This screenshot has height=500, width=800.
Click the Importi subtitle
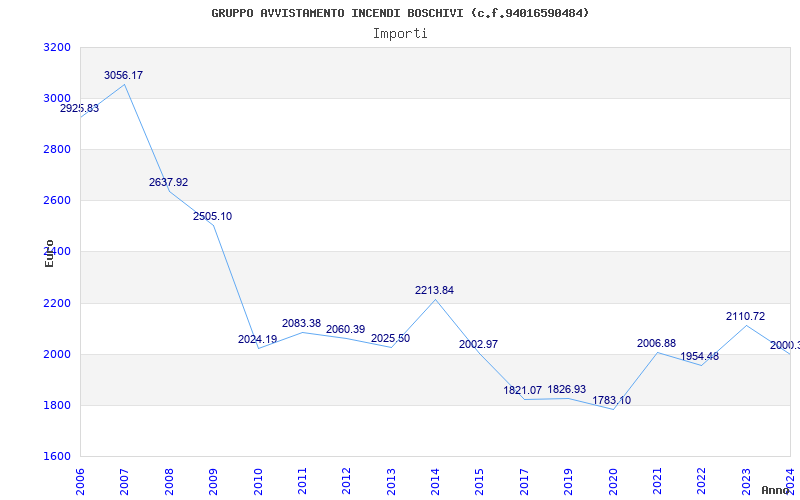400,34
